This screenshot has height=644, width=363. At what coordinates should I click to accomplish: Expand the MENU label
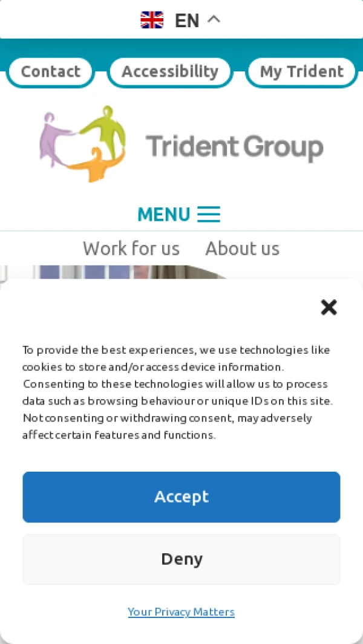coord(163,214)
